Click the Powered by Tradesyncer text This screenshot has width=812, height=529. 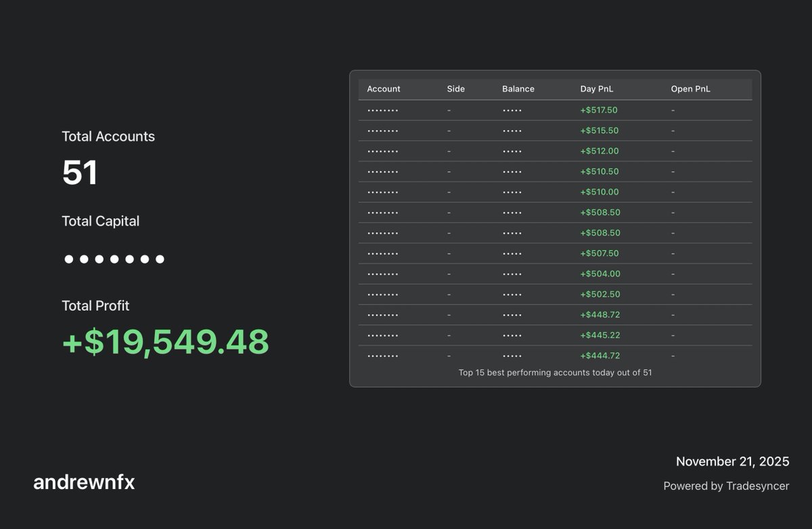click(x=726, y=486)
